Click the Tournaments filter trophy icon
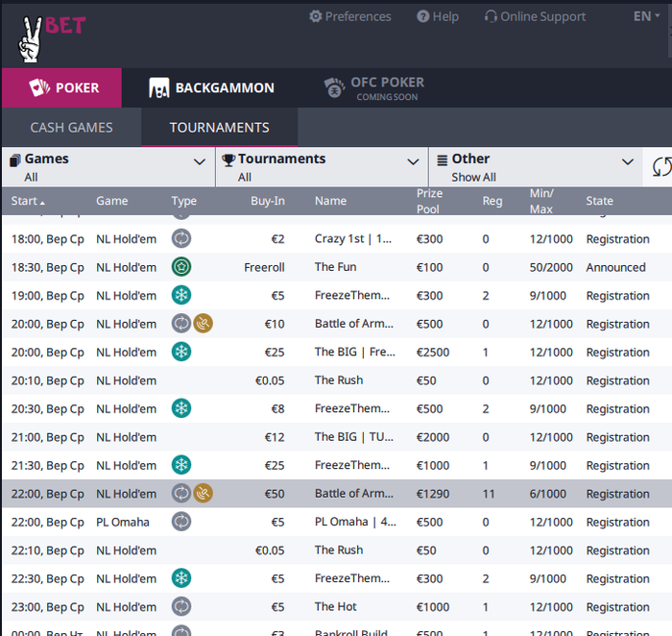Viewport: 672px width, 636px height. [228, 160]
